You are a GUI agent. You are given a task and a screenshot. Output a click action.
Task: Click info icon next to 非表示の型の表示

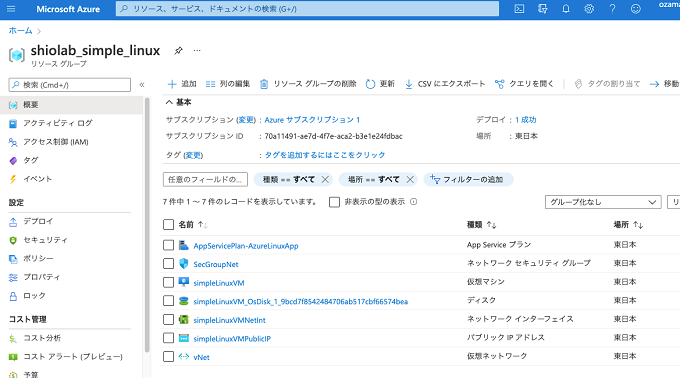[x=414, y=202]
